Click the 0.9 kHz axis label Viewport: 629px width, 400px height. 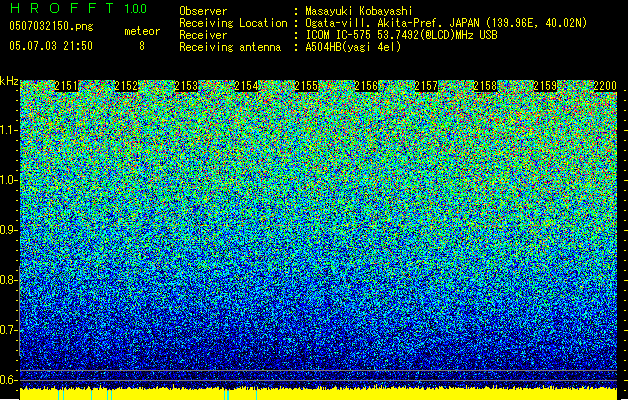coord(9,230)
